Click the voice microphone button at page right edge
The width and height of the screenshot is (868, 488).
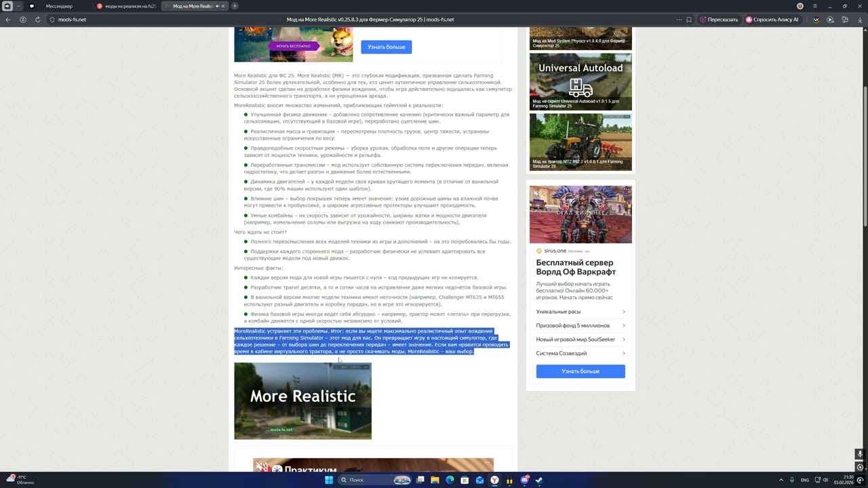point(860,454)
